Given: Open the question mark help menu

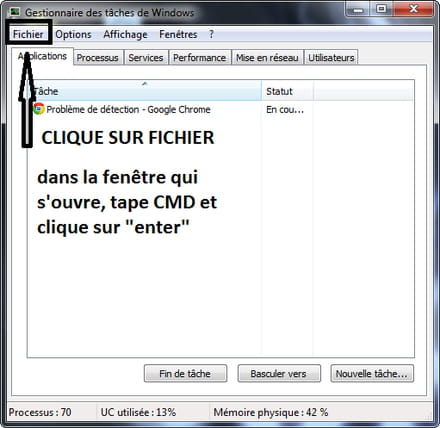Looking at the screenshot, I should coord(211,34).
